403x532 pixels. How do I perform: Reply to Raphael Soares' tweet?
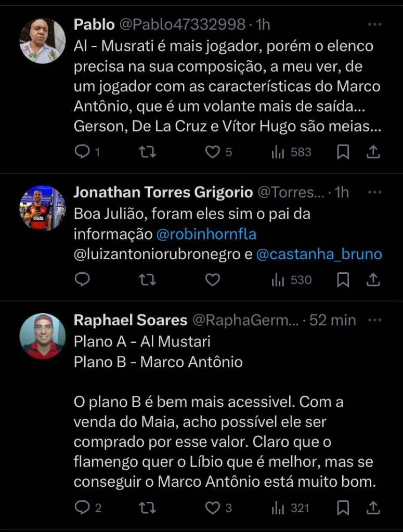[82, 507]
